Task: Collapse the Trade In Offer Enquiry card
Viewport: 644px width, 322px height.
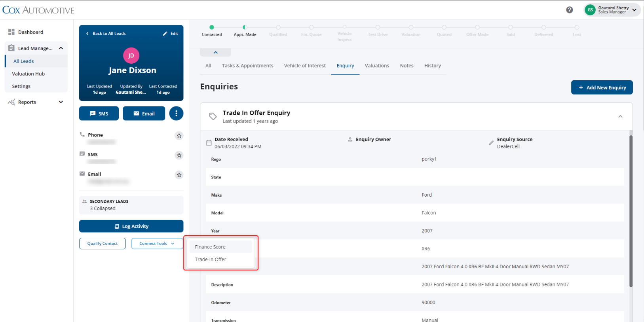Action: coord(620,116)
